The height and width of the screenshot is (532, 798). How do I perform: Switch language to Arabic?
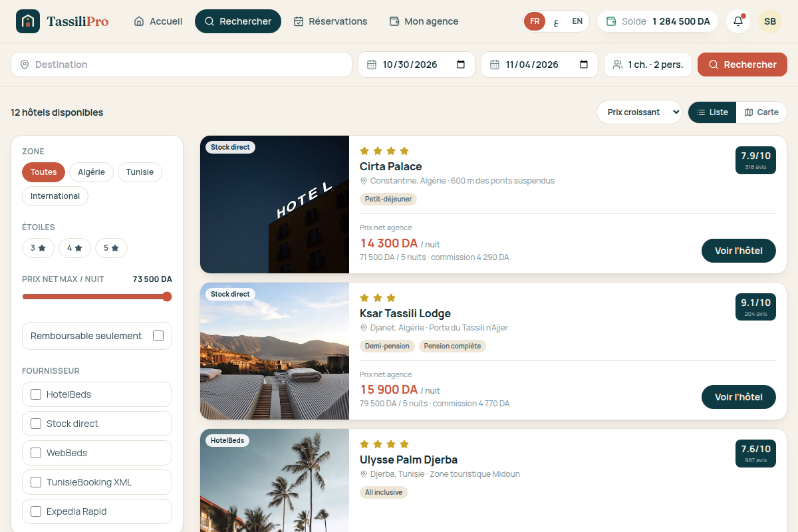[556, 21]
